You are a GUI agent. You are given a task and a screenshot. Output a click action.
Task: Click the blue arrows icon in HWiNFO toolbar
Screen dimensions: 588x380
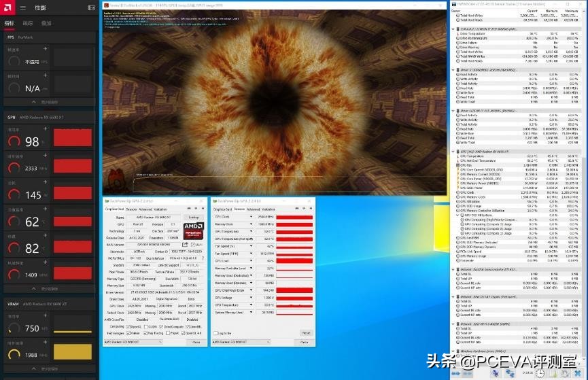click(455, 374)
